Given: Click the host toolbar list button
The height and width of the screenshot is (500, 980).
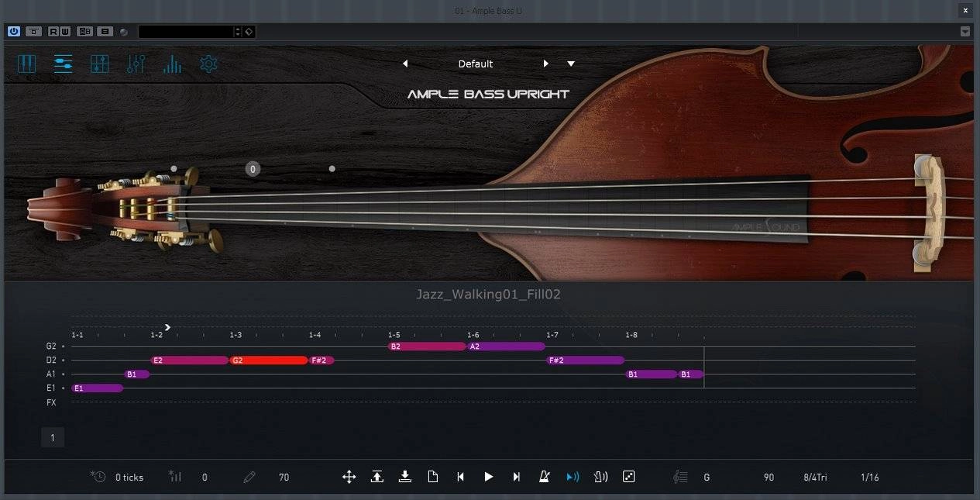Looking at the screenshot, I should pyautogui.click(x=105, y=32).
